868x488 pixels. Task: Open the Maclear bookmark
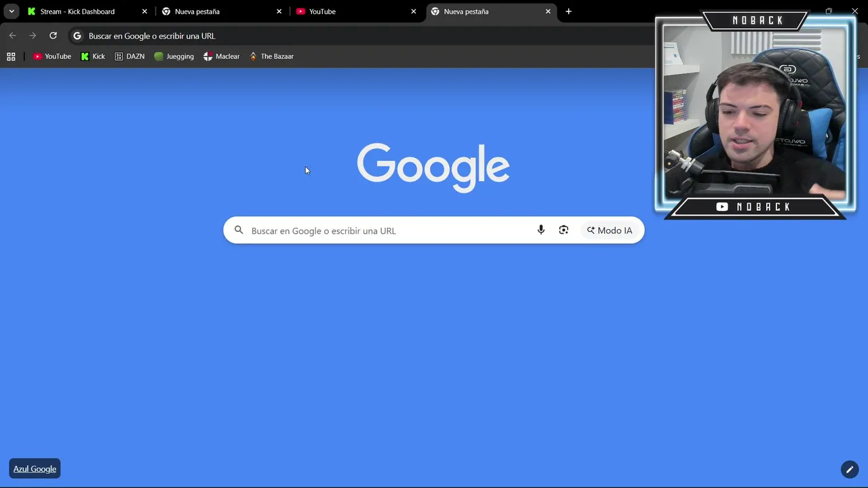coord(222,56)
